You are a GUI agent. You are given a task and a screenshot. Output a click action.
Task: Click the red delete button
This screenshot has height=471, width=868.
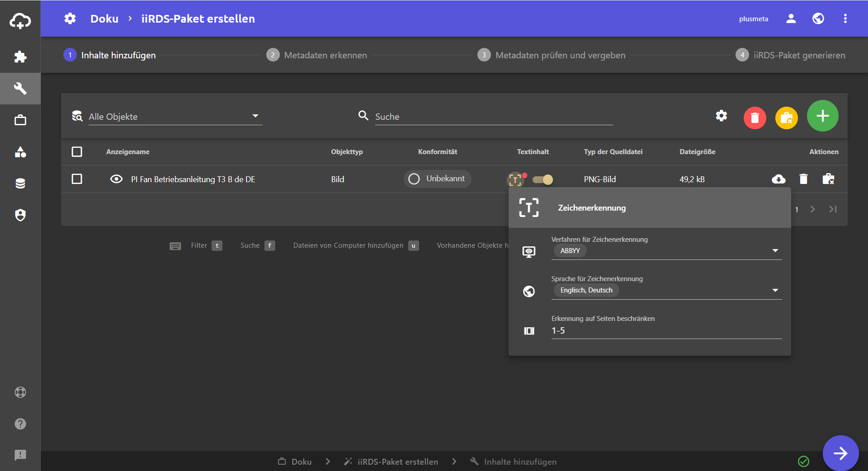(755, 118)
